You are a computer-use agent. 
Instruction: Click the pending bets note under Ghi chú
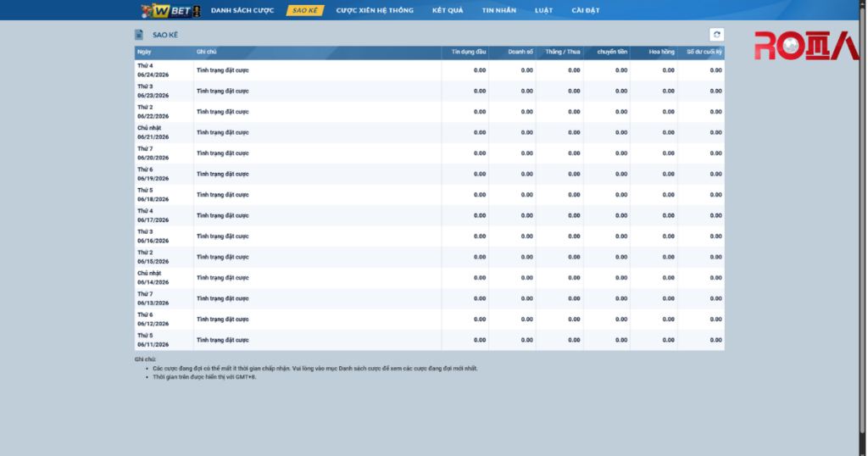pos(315,369)
